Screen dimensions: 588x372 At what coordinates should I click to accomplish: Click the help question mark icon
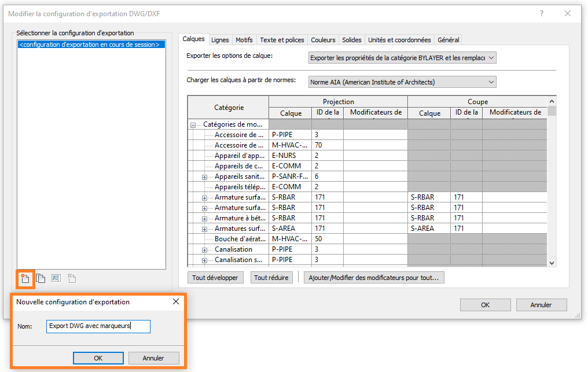542,13
